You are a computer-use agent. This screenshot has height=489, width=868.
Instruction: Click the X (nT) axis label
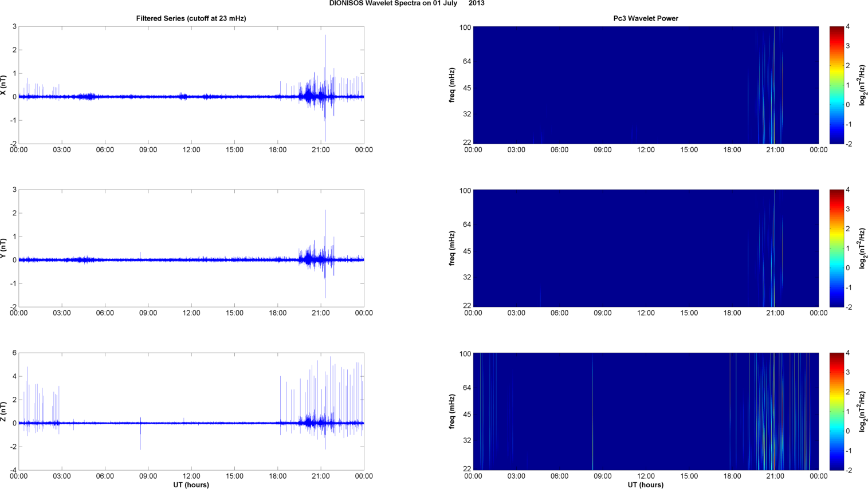tap(3, 85)
